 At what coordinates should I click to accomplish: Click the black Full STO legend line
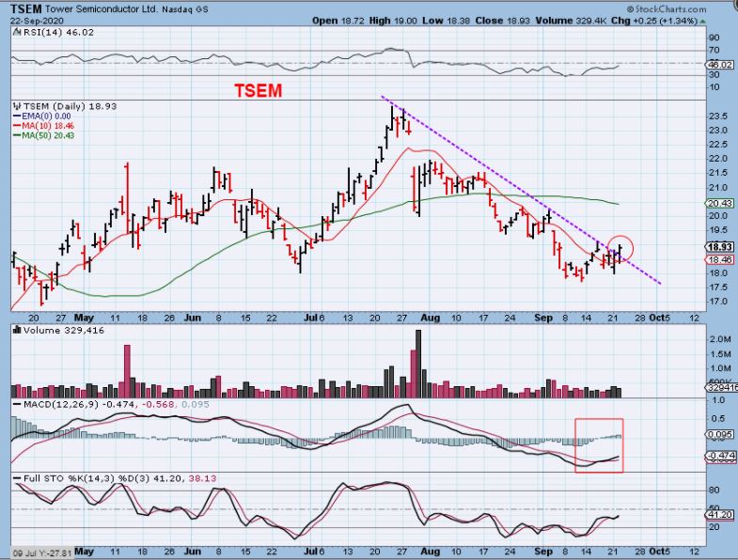[18, 478]
